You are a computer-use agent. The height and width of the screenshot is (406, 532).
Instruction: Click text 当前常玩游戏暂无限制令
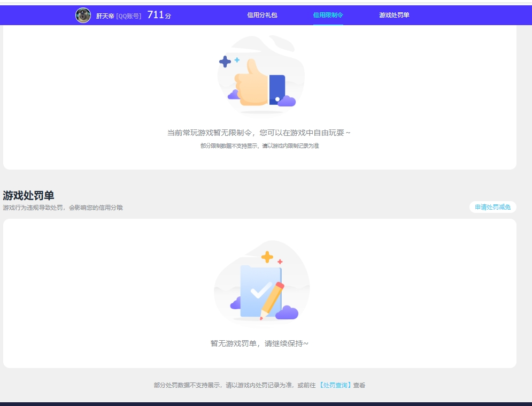click(210, 133)
